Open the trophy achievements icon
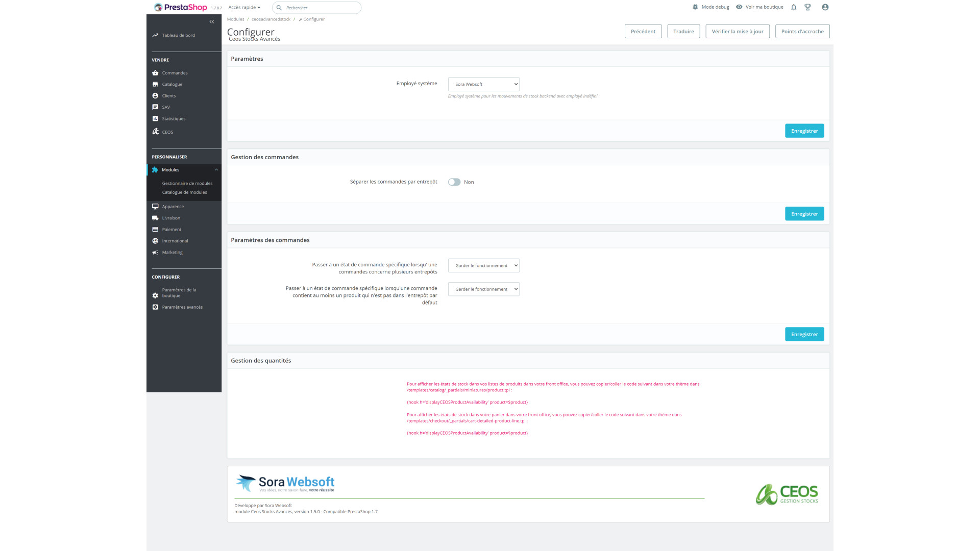 (x=807, y=7)
